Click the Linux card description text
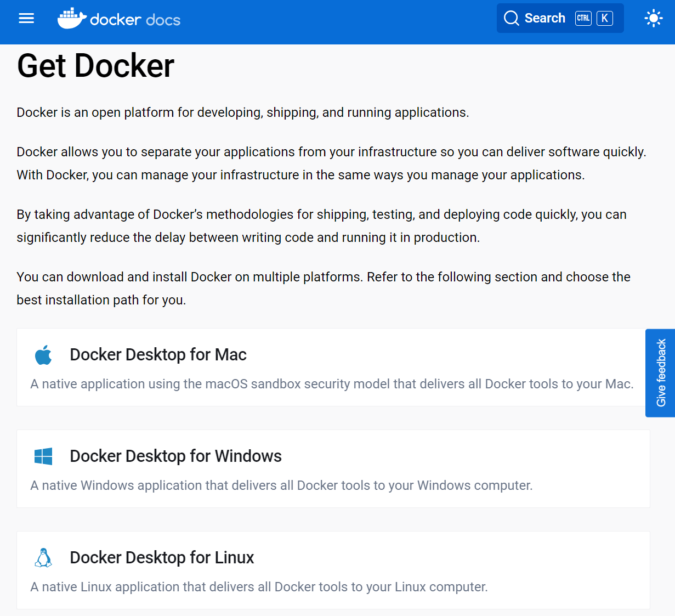Screen dimensions: 675x616 click(259, 587)
